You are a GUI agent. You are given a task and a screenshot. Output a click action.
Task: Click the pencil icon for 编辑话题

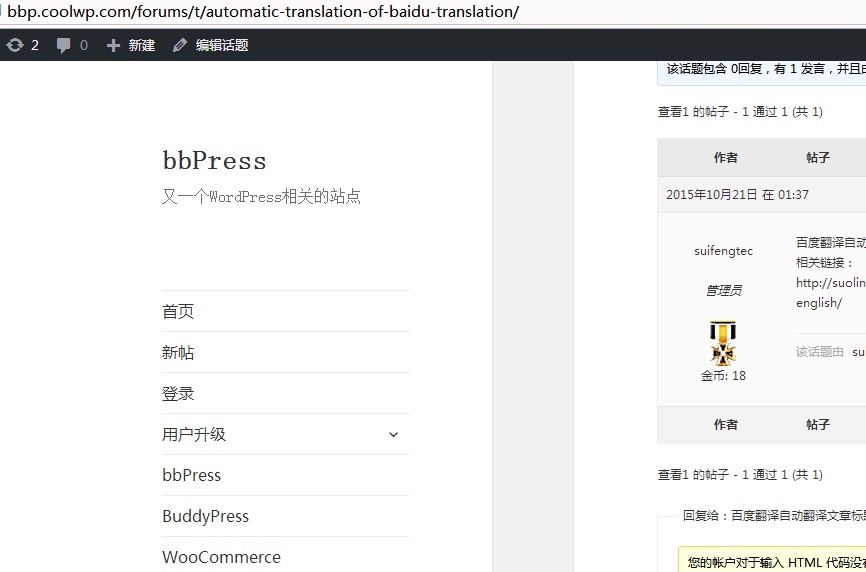(180, 45)
